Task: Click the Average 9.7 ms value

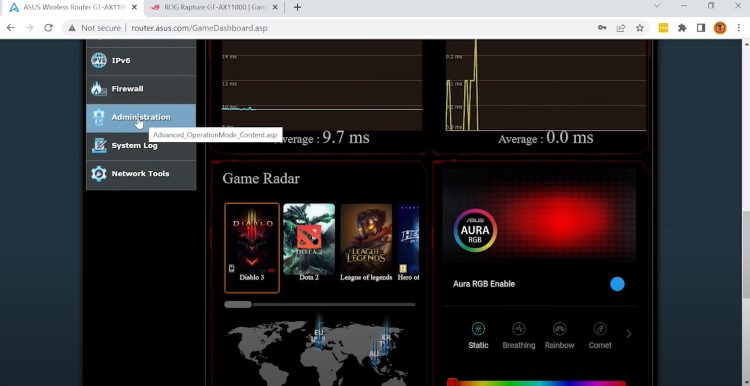Action: pyautogui.click(x=345, y=138)
